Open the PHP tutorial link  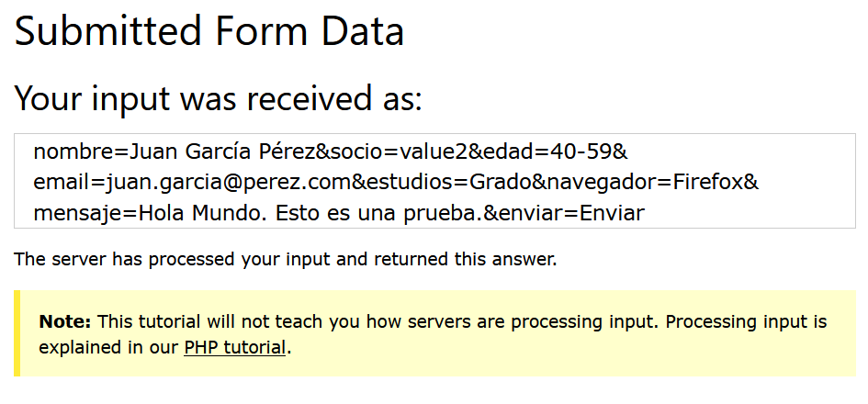234,348
